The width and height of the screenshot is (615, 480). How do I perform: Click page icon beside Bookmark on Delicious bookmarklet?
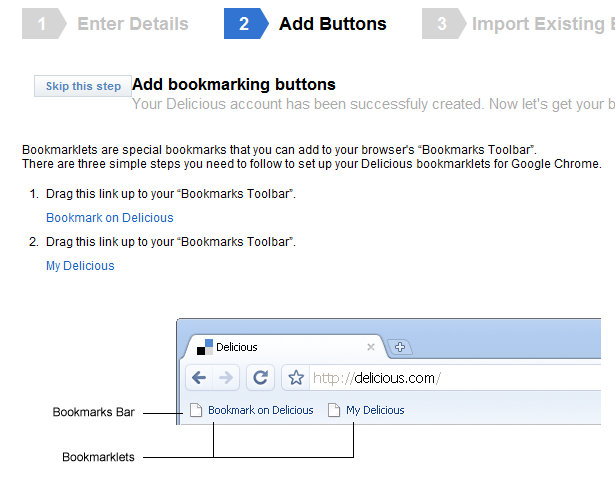[196, 410]
